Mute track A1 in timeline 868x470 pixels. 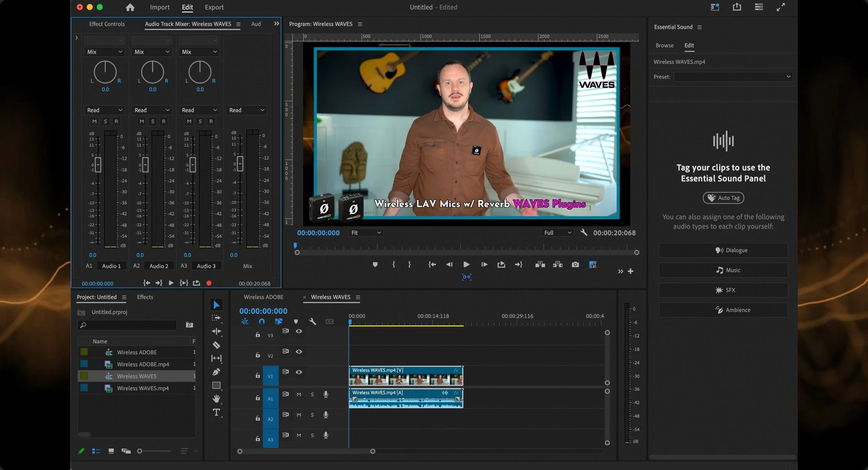(299, 395)
